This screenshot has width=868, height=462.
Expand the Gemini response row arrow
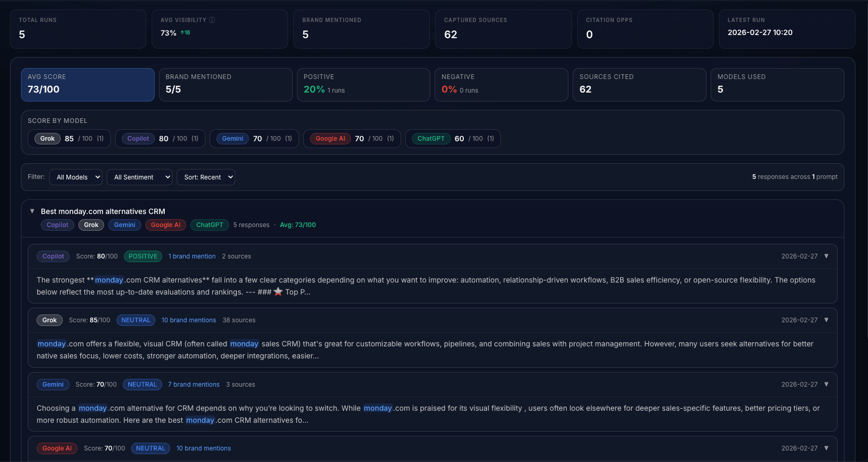pyautogui.click(x=826, y=385)
